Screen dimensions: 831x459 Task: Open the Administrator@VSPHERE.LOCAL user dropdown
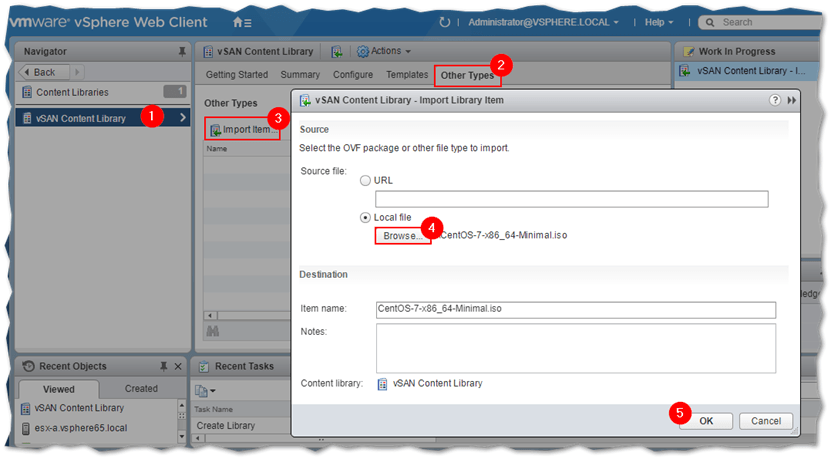543,22
